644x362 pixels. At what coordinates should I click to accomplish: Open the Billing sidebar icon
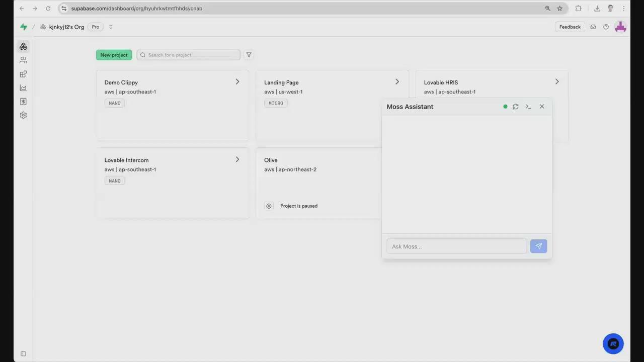(x=23, y=102)
